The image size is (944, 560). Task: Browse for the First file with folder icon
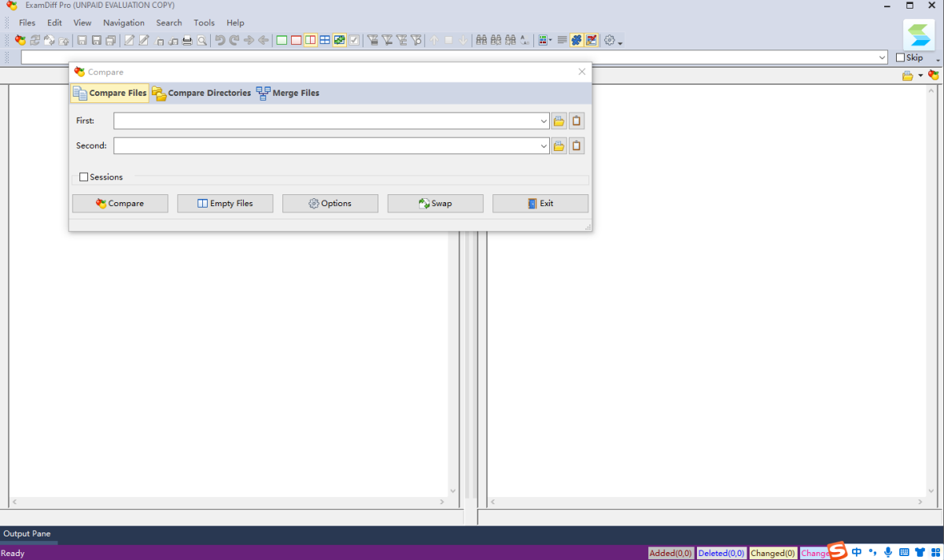coord(559,121)
